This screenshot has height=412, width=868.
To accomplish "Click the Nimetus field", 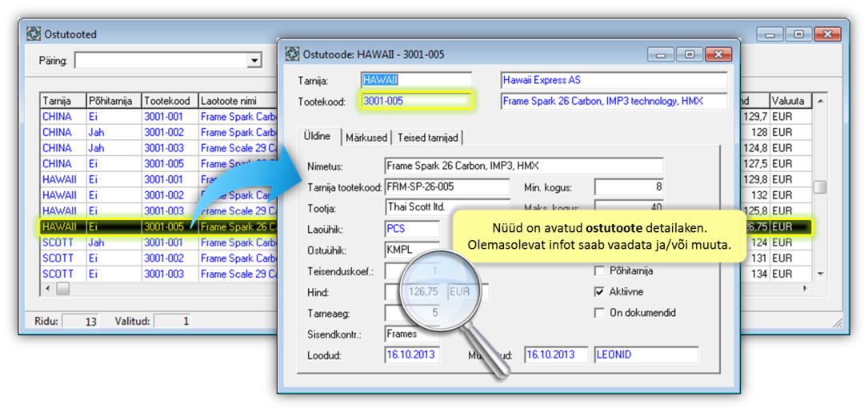I will point(524,166).
